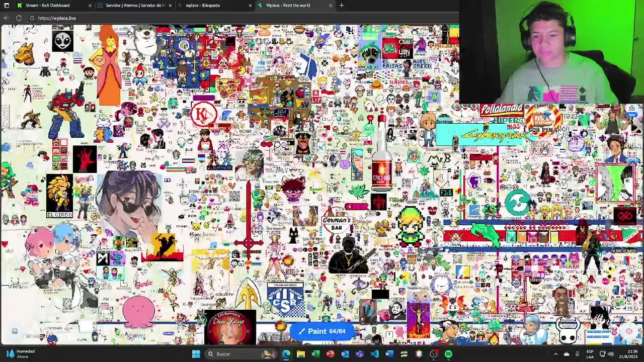The width and height of the screenshot is (644, 362).
Task: Launch Word from the taskbar
Action: click(x=389, y=354)
